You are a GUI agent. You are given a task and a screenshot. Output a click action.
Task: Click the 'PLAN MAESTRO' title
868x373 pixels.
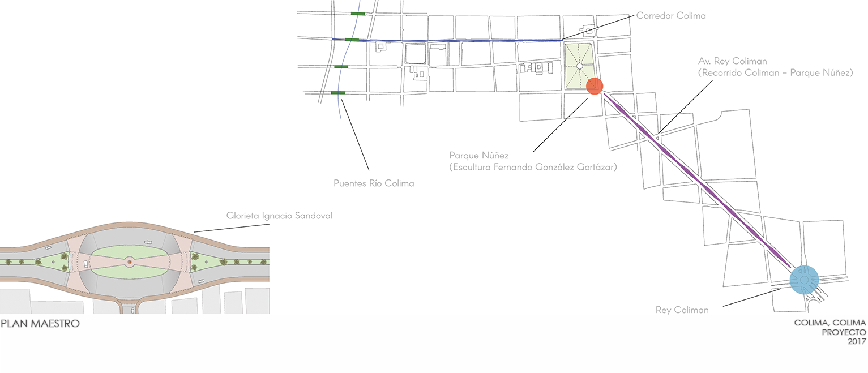tap(40, 324)
